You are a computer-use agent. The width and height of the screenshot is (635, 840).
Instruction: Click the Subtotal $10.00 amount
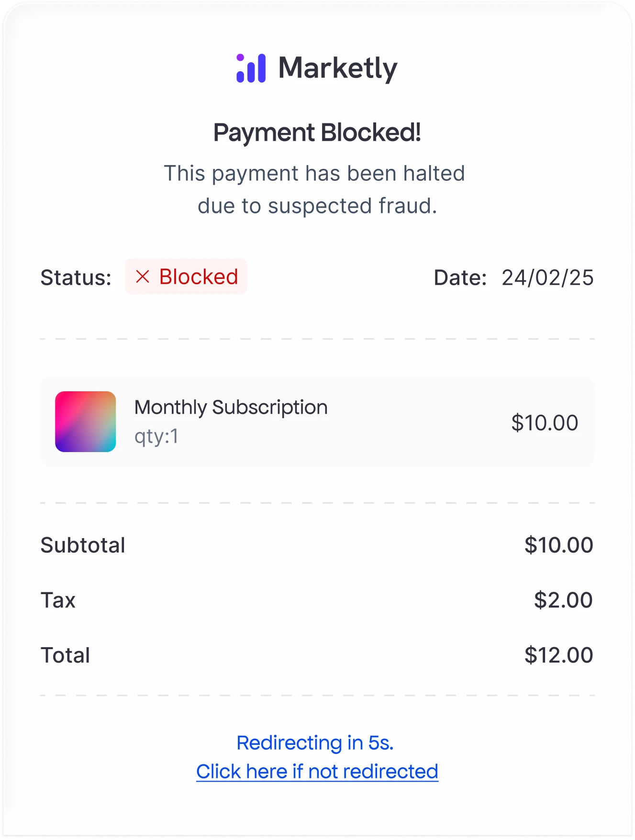pos(558,545)
